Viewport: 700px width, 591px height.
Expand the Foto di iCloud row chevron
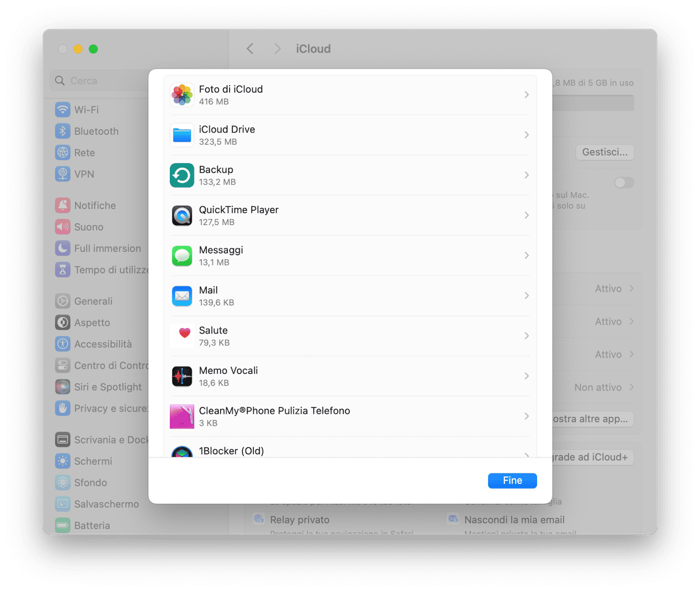[x=526, y=94]
